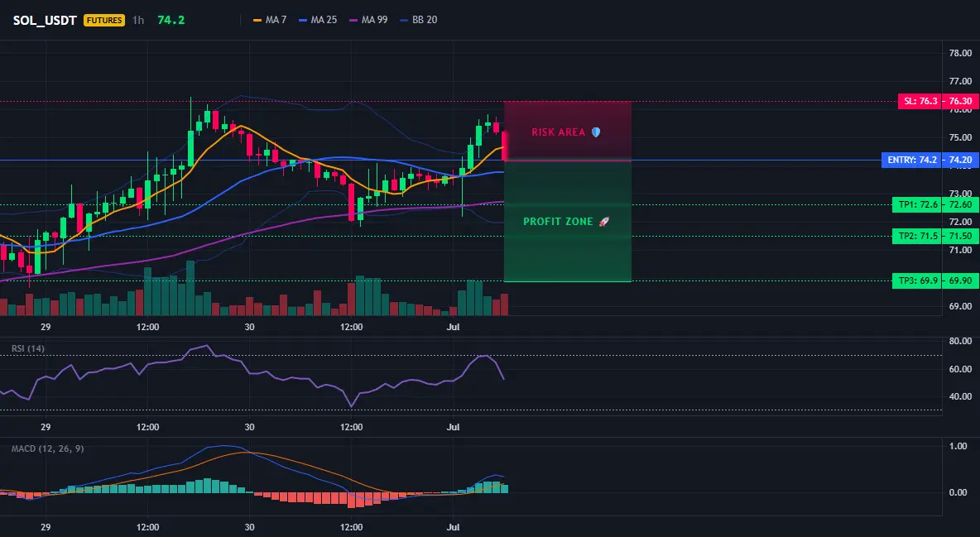Viewport: 980px width, 537px height.
Task: Click the 77.00 price axis label
Action: pos(960,81)
